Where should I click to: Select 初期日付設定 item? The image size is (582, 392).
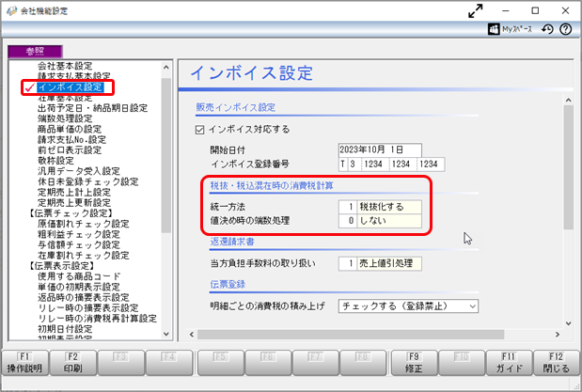(65, 329)
